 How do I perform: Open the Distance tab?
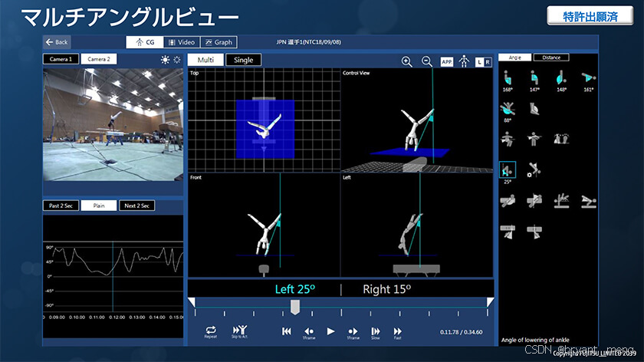tap(551, 58)
